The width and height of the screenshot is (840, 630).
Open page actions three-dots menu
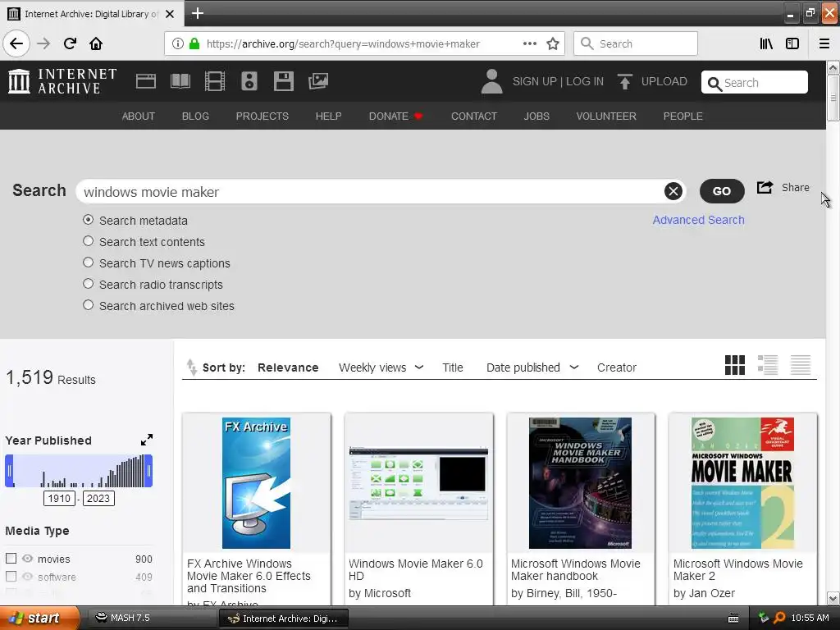[530, 43]
